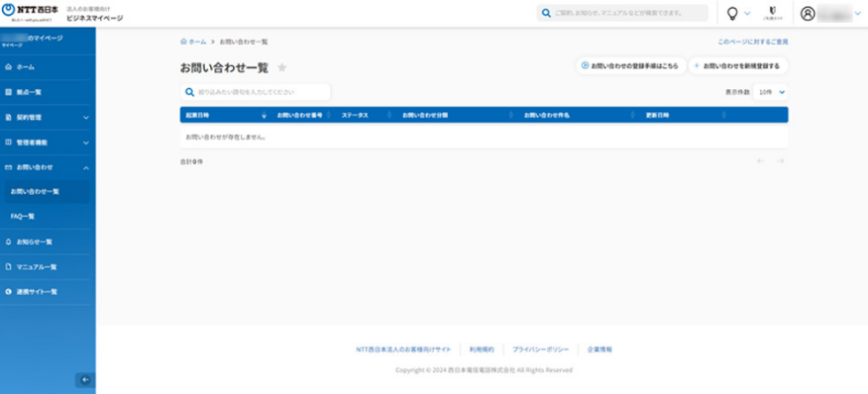Click お問い合わせ件名 column header text
Image resolution: width=868 pixels, height=394 pixels.
547,115
